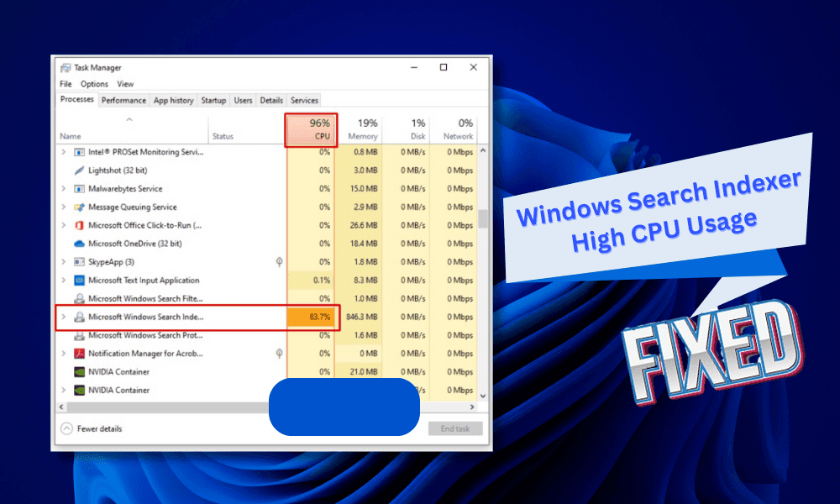Open the View menu

pyautogui.click(x=125, y=84)
